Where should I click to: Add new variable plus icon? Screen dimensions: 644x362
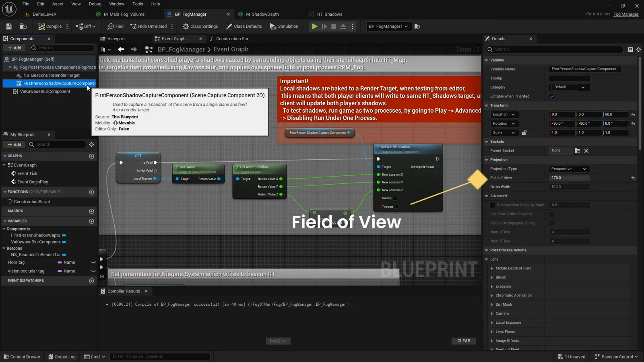tap(91, 221)
